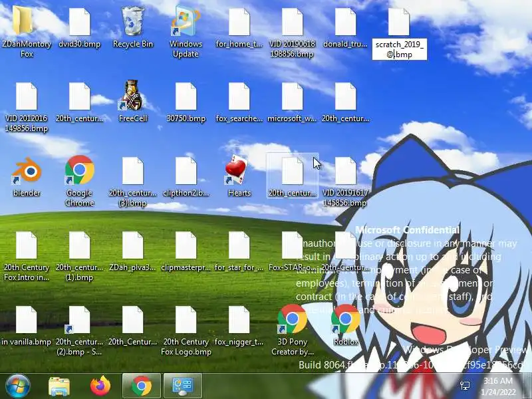532x399 pixels.
Task: Open the Control Panel taskbar button
Action: (182, 386)
